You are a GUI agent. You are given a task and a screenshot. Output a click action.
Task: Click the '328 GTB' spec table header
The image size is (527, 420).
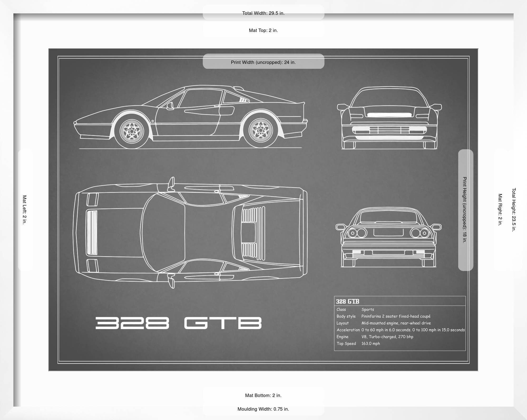tap(348, 301)
